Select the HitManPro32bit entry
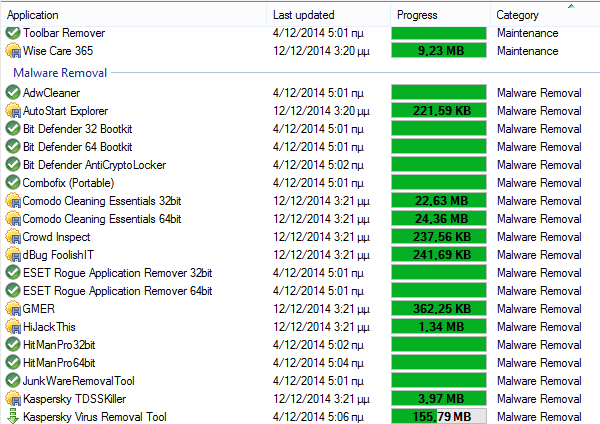 pyautogui.click(x=59, y=344)
